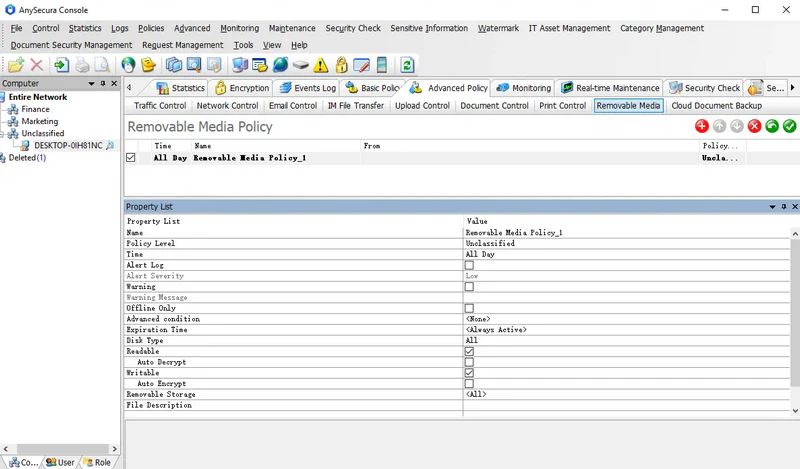
Task: Add a new policy with red plus
Action: point(702,126)
